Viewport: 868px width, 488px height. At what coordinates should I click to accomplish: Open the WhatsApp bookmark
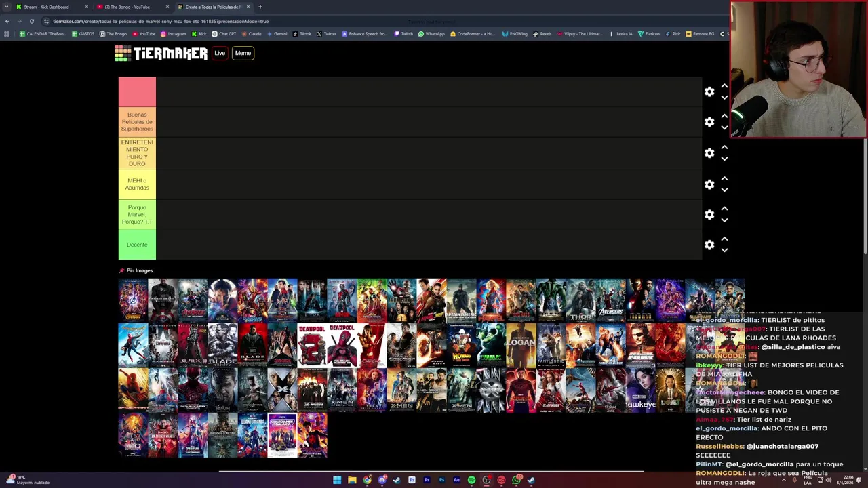pyautogui.click(x=432, y=34)
